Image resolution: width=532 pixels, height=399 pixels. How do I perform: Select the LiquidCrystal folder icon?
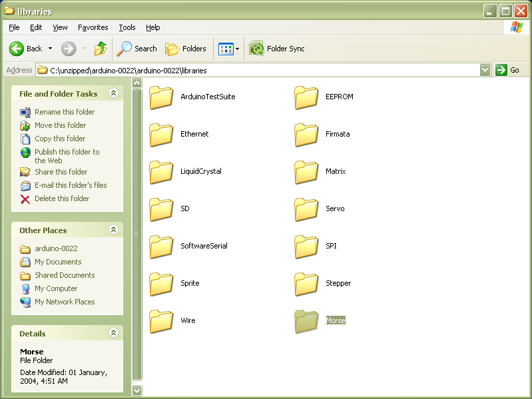161,172
